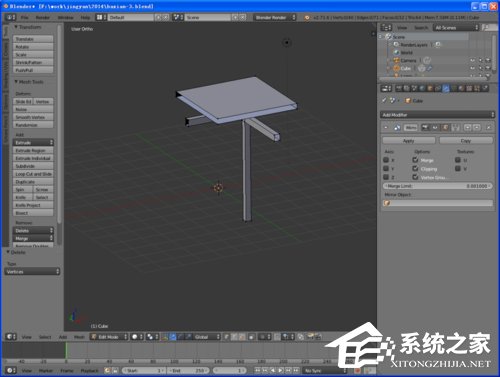
Task: Open properties editor type icon
Action: [x=386, y=88]
